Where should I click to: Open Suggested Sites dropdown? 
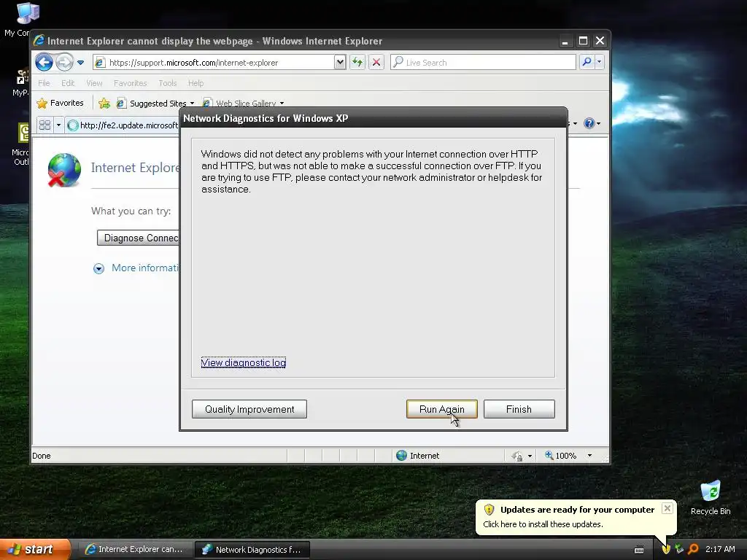[x=156, y=103]
